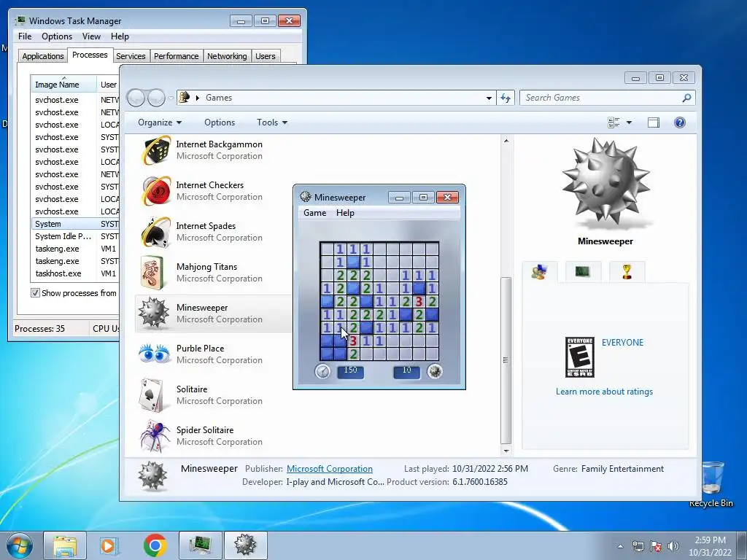747x560 pixels.
Task: Click the Microsoft Corporation publisher link
Action: [x=329, y=469]
